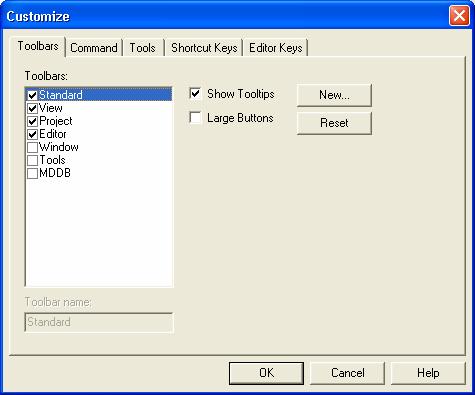Check the Tools toolbar checkbox in list
475x395 pixels.
[32, 160]
